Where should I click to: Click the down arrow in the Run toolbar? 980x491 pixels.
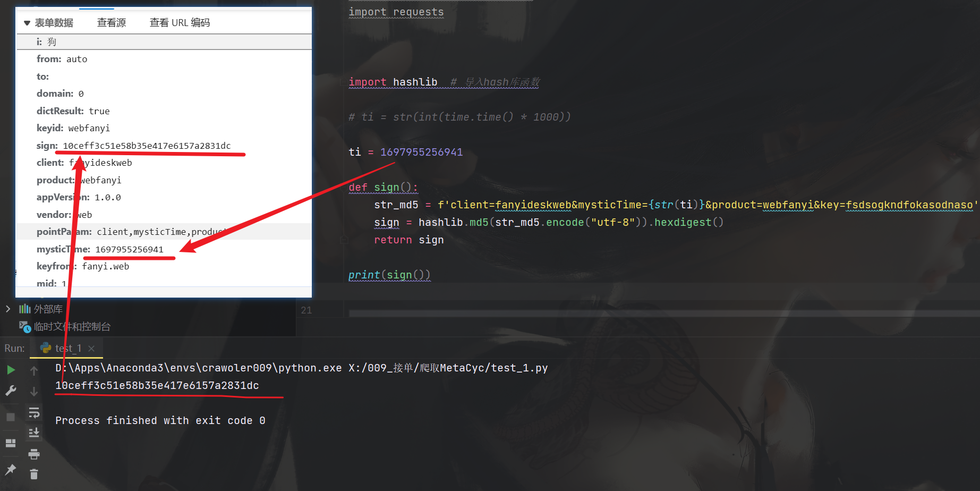(x=34, y=392)
